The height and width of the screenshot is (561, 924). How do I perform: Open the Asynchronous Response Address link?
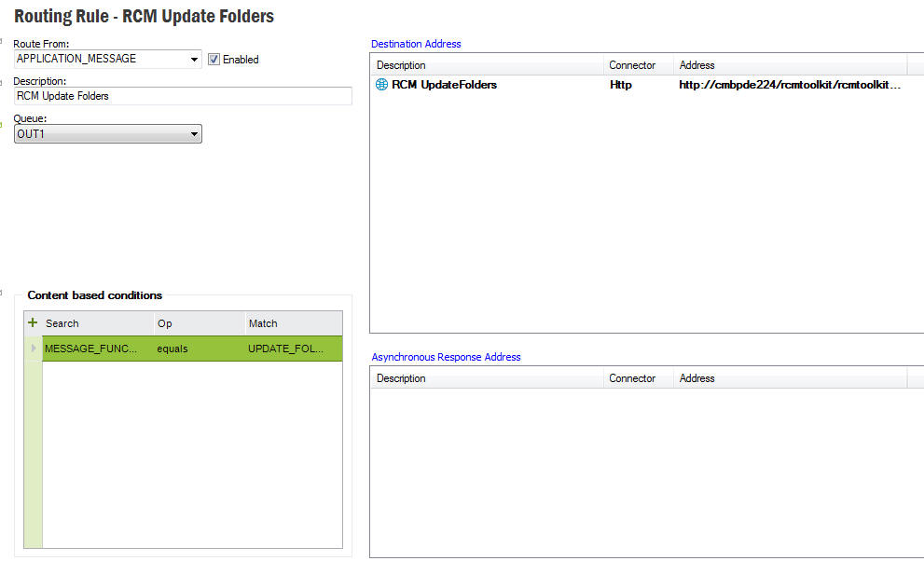click(x=446, y=357)
